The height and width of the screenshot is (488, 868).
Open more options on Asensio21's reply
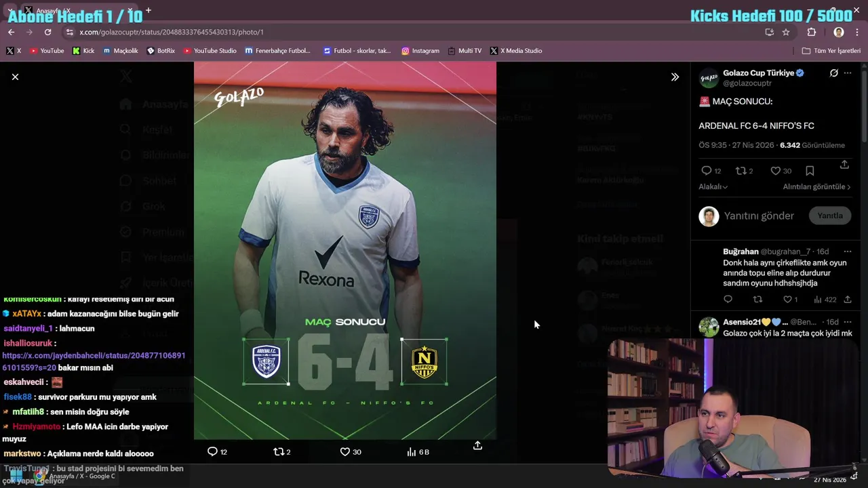coord(848,322)
